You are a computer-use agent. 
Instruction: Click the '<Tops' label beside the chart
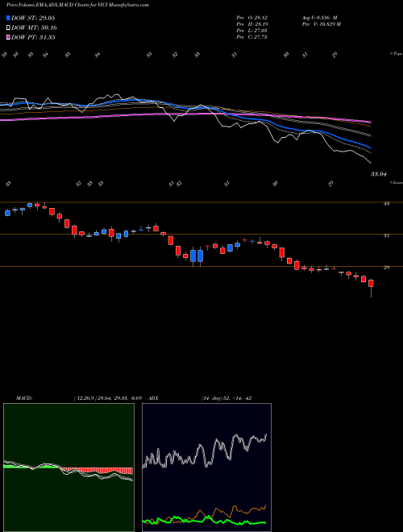397,54
